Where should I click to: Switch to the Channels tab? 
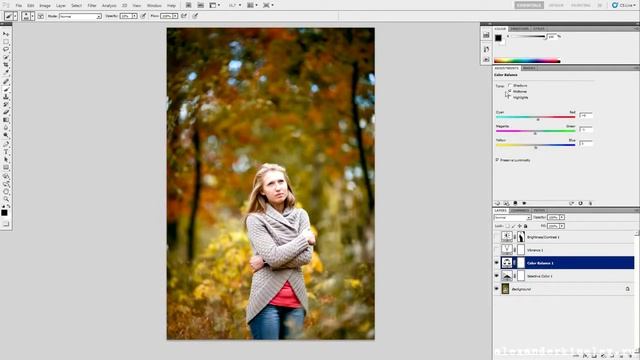(520, 211)
